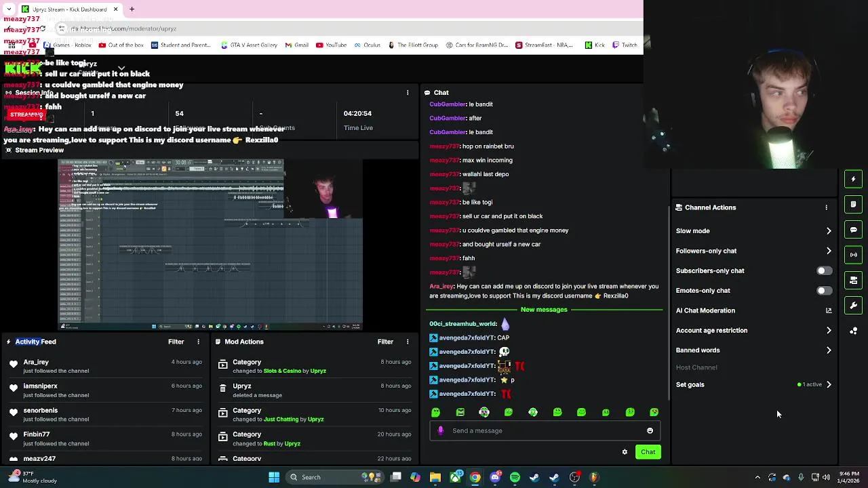Image resolution: width=868 pixels, height=488 pixels.
Task: Expand Banned words settings
Action: point(829,350)
